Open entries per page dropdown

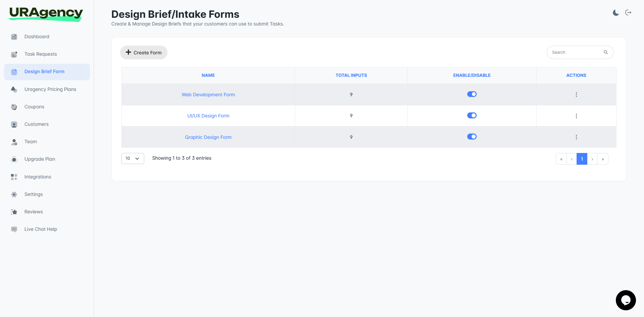coord(132,158)
